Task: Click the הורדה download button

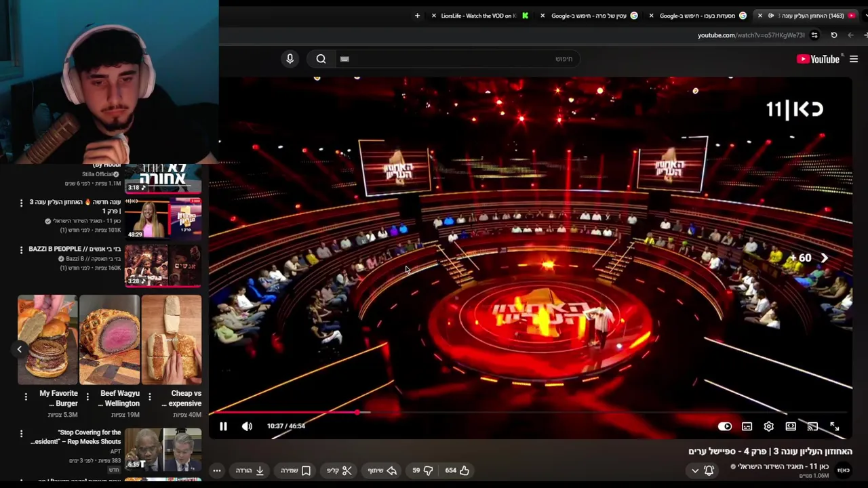Action: pos(250,470)
